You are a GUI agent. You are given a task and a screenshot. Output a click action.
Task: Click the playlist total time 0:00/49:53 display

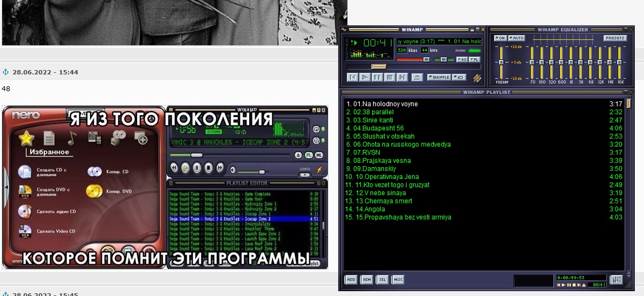tap(581, 278)
